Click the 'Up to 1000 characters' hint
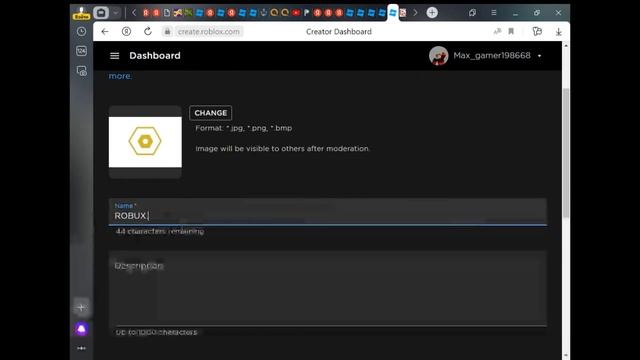Image resolution: width=640 pixels, height=360 pixels. coord(156,332)
